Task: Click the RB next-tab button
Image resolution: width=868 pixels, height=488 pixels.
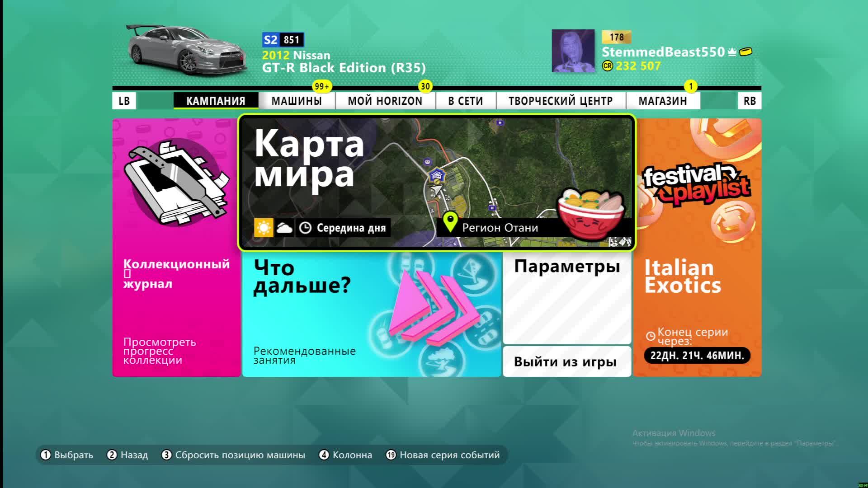Action: [750, 101]
